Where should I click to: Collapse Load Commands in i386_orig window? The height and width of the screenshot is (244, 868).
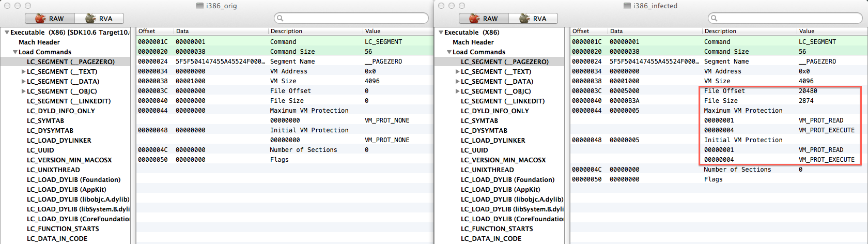coord(15,52)
